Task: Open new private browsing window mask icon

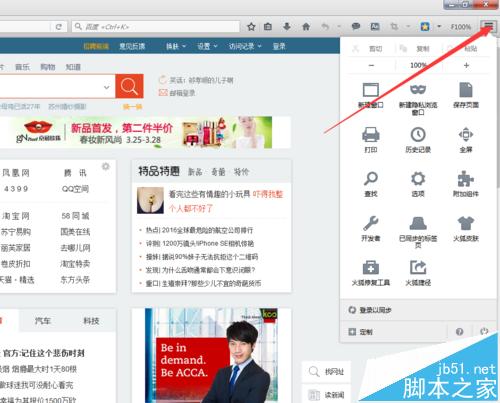Action: [418, 98]
